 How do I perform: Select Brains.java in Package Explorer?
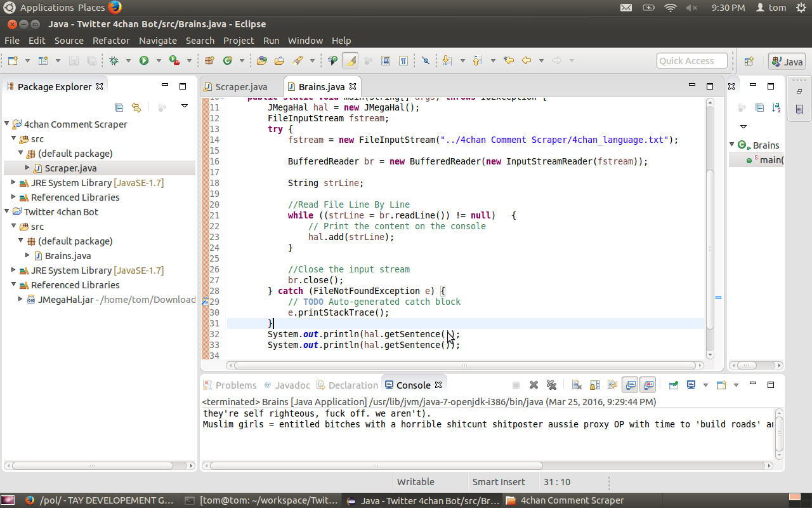click(x=67, y=256)
